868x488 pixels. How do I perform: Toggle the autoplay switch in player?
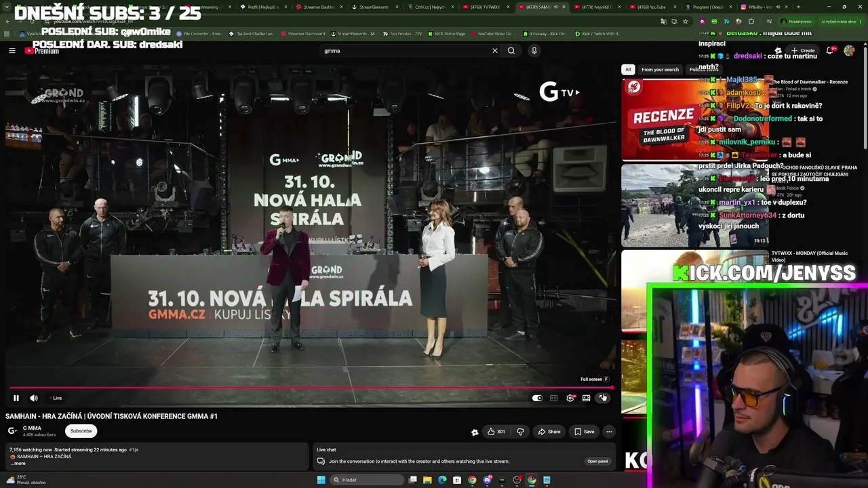pyautogui.click(x=537, y=398)
